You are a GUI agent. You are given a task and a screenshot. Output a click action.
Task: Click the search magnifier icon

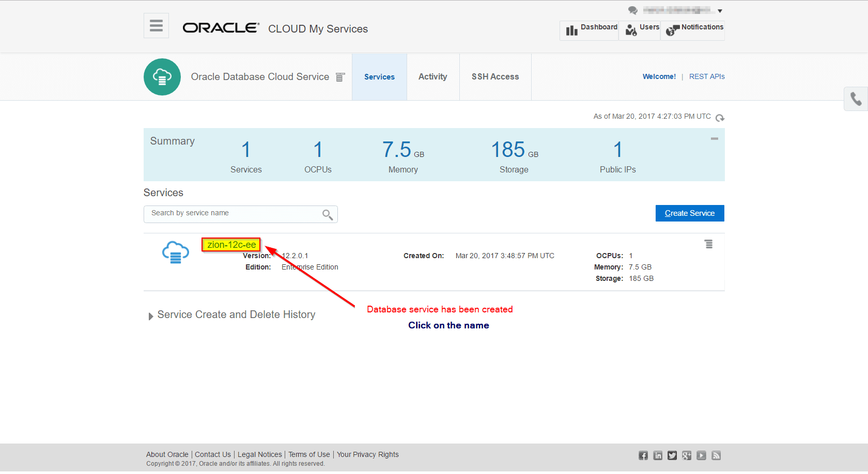[x=327, y=214]
